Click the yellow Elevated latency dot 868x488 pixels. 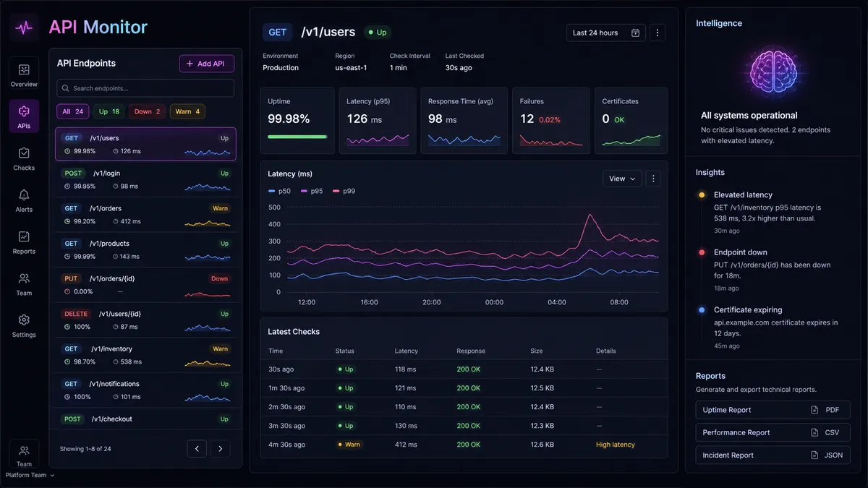[x=702, y=194]
